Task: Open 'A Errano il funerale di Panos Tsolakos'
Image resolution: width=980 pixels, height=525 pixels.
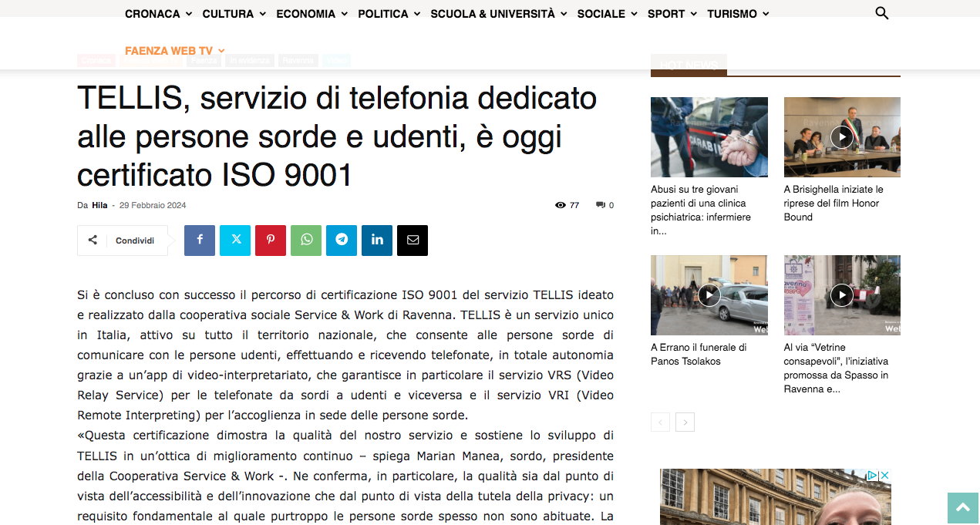Action: tap(699, 354)
